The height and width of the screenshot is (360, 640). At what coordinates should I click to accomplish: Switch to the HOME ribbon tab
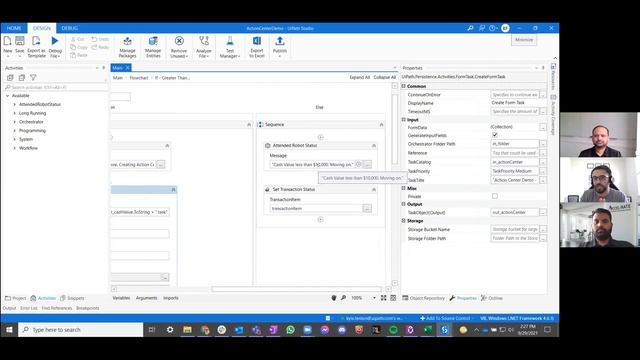pyautogui.click(x=14, y=28)
